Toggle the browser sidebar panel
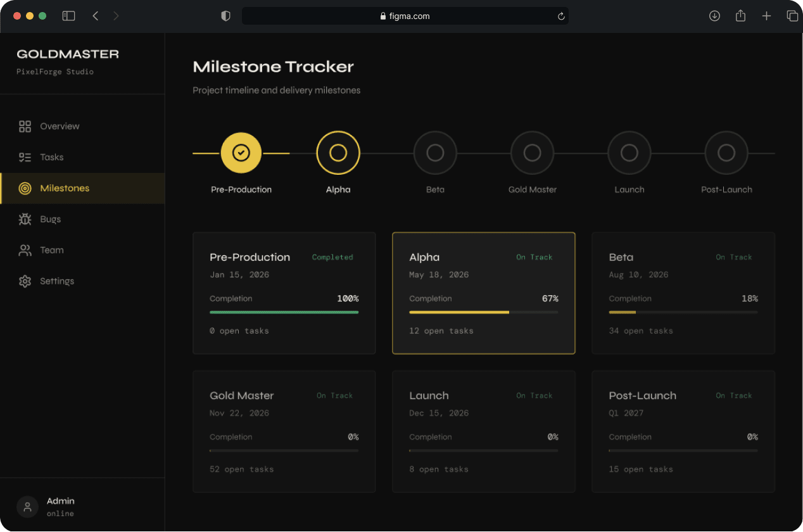The image size is (803, 532). click(68, 15)
